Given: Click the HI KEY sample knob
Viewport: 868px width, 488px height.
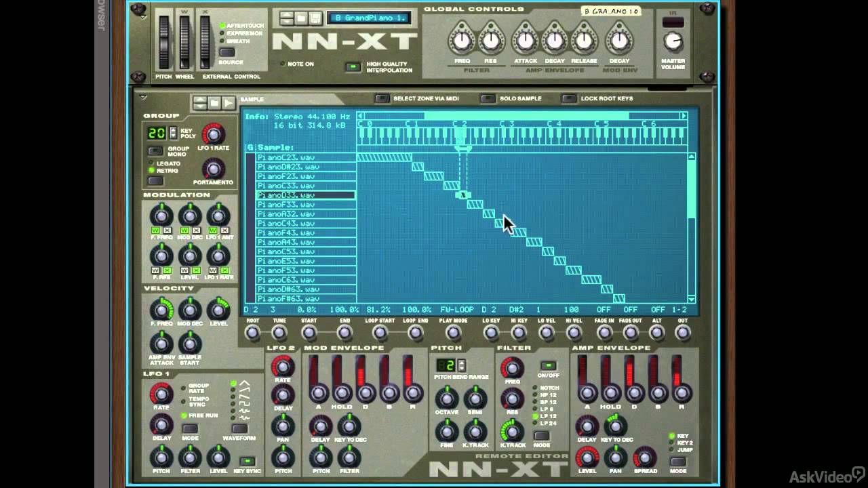Looking at the screenshot, I should pyautogui.click(x=519, y=333).
